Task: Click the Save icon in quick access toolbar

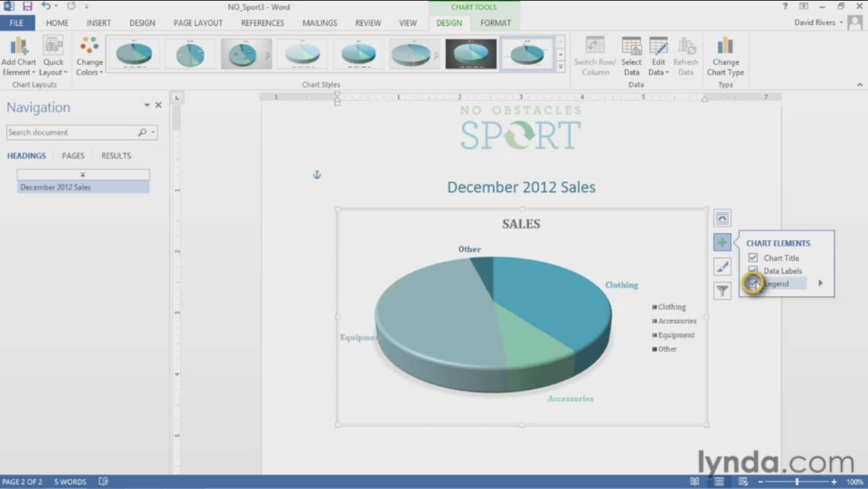Action: tap(27, 7)
